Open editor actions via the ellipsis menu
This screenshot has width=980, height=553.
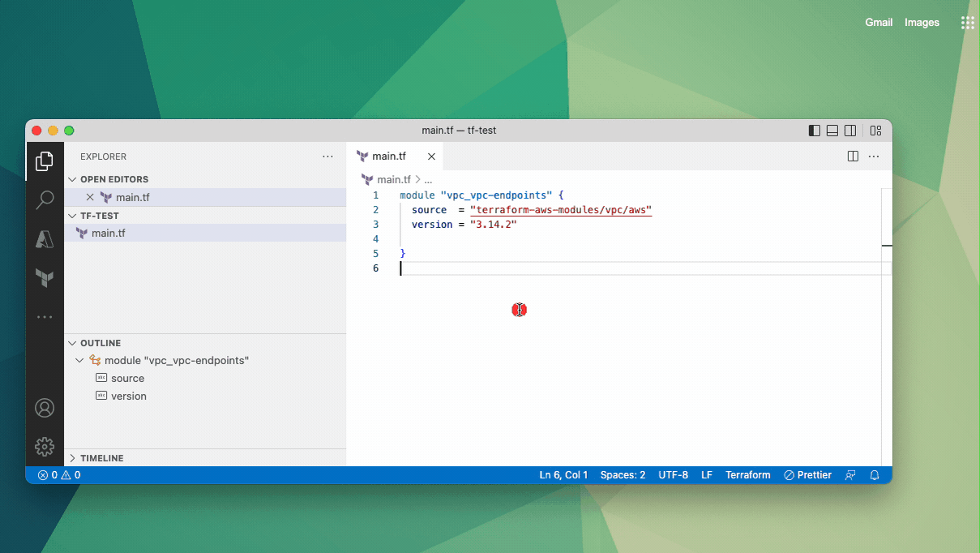pos(873,156)
